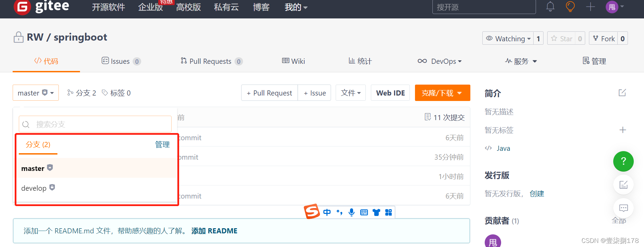Screen dimensions: 644x247
Task: Open the 文件 dropdown button
Action: coord(351,93)
